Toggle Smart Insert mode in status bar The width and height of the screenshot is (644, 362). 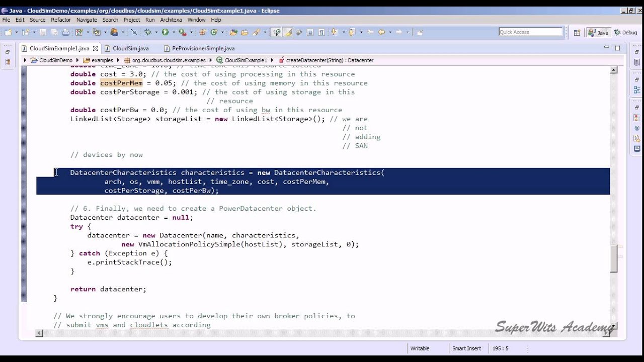(x=466, y=348)
